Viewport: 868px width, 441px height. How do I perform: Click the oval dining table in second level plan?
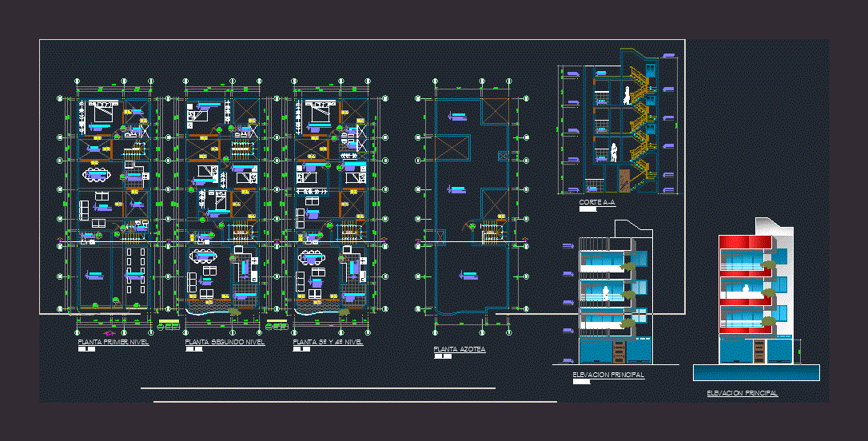point(204,256)
